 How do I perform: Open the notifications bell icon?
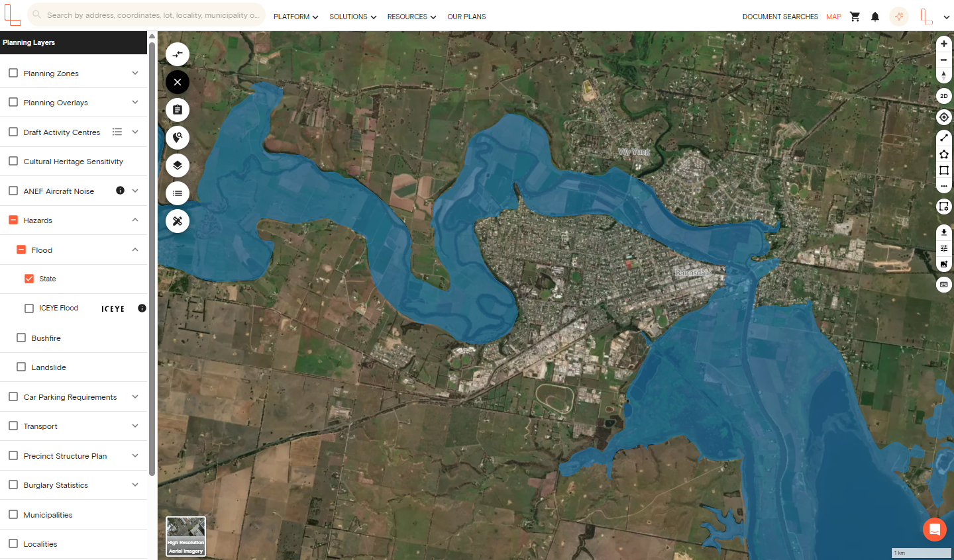pos(875,17)
